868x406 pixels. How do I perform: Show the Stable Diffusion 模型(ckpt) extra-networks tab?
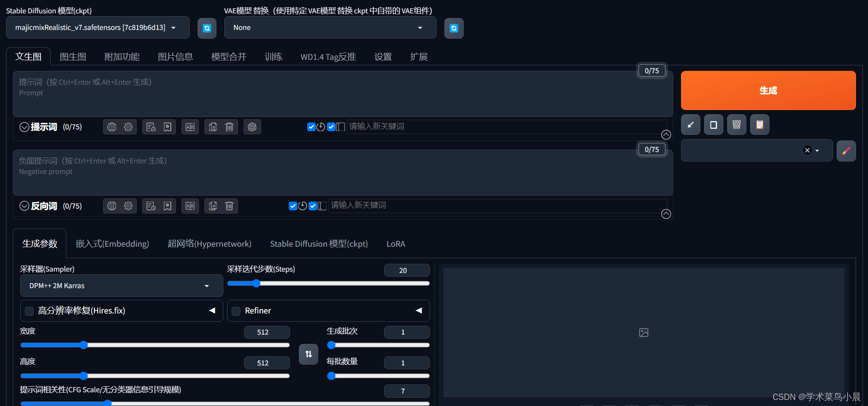(319, 244)
